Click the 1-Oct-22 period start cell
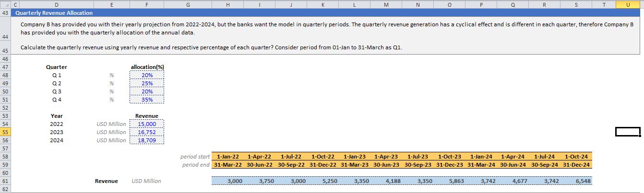The image size is (644, 193). point(323,157)
